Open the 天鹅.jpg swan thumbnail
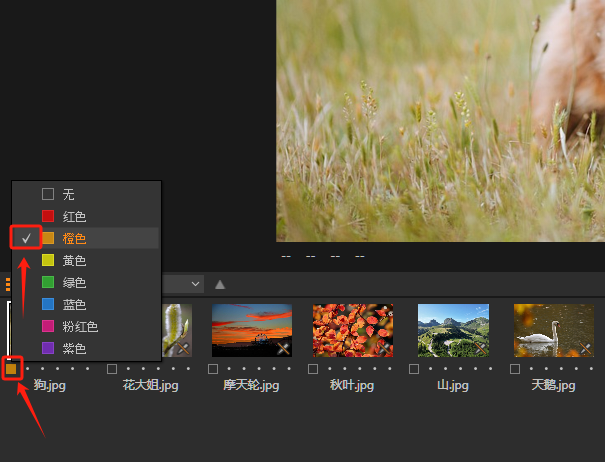605x462 pixels. tap(554, 330)
